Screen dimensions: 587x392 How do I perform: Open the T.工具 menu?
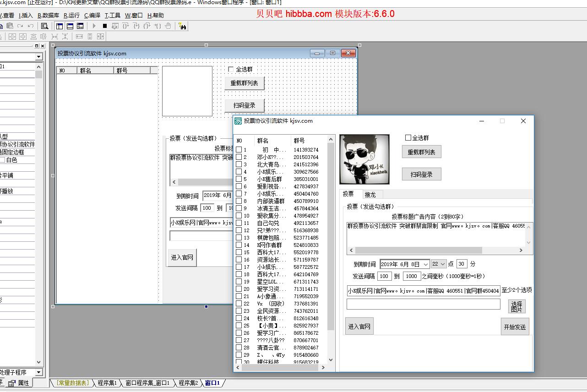[113, 15]
